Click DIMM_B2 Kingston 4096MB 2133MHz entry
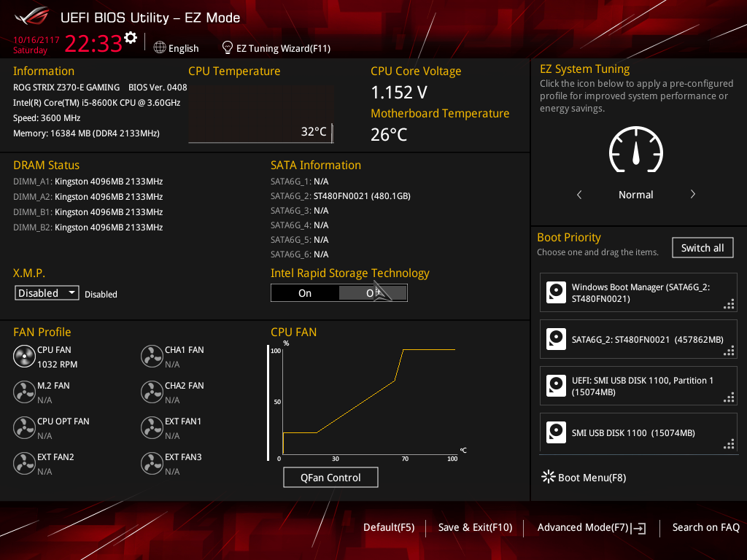Screen dimensions: 747x560 tap(88, 227)
